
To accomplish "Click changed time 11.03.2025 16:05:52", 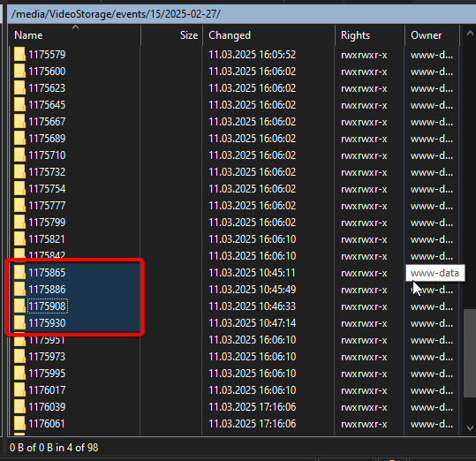I will [252, 55].
